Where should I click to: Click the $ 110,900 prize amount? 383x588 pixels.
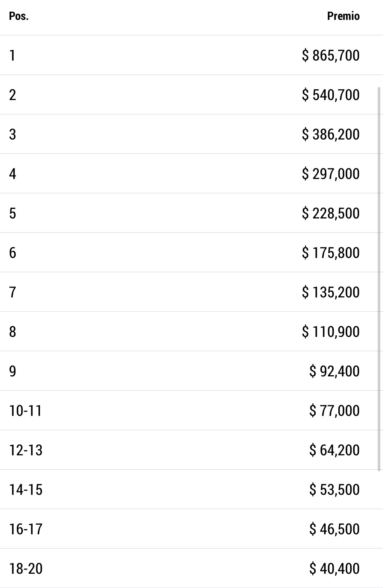(x=331, y=332)
